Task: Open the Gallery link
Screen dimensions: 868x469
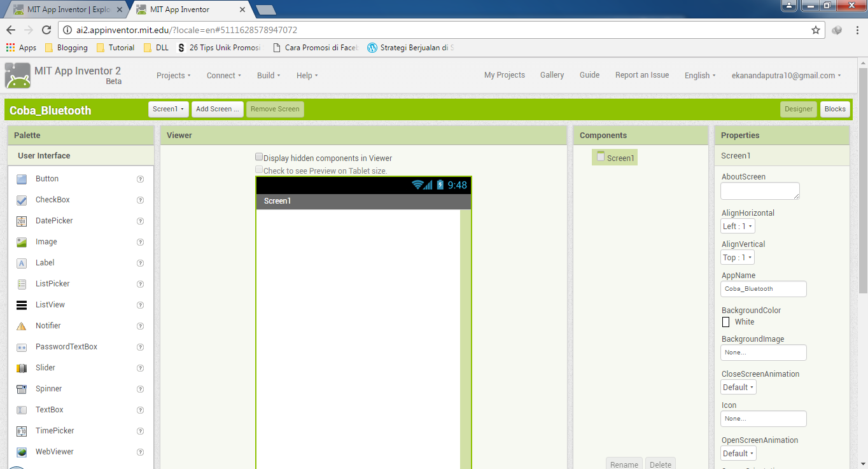Action: tap(551, 75)
